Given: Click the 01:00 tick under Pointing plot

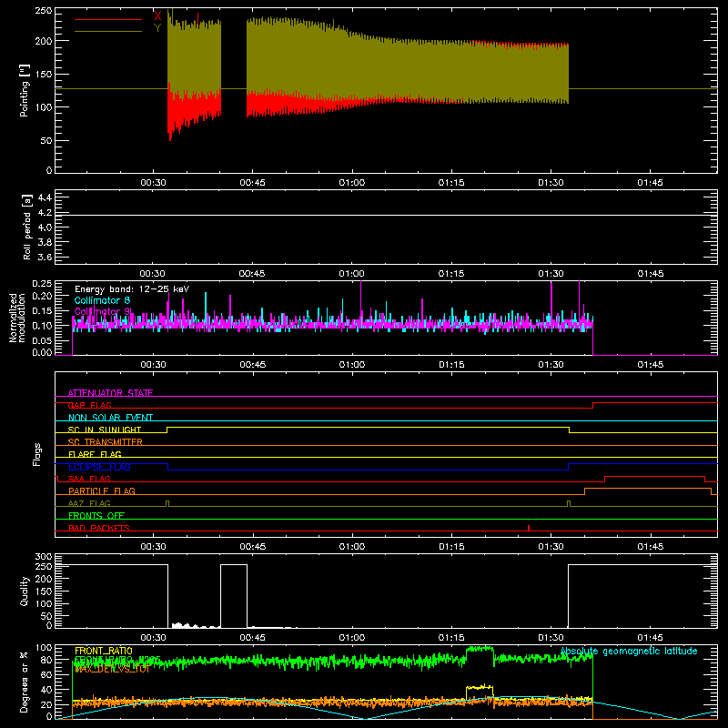Looking at the screenshot, I should 352,183.
